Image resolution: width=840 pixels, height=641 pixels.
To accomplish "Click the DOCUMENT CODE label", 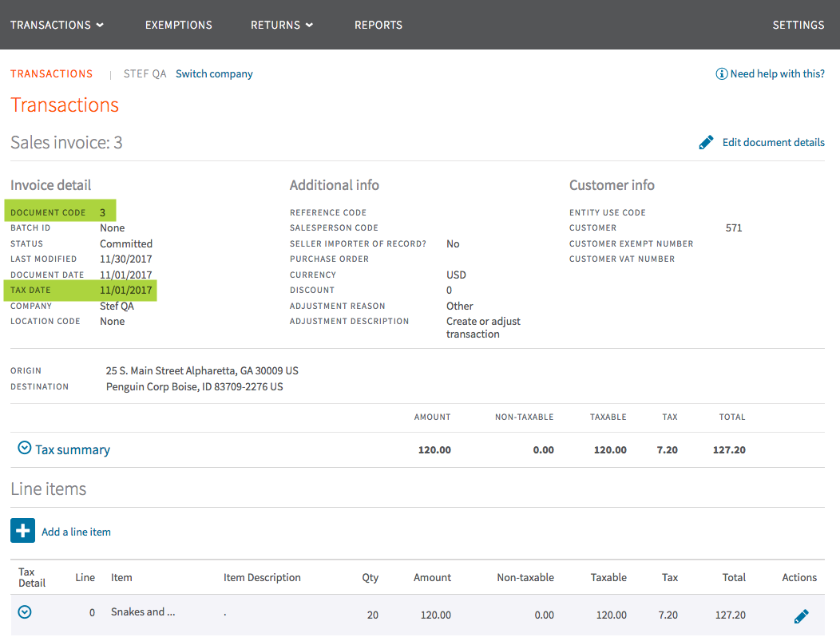I will pos(48,212).
